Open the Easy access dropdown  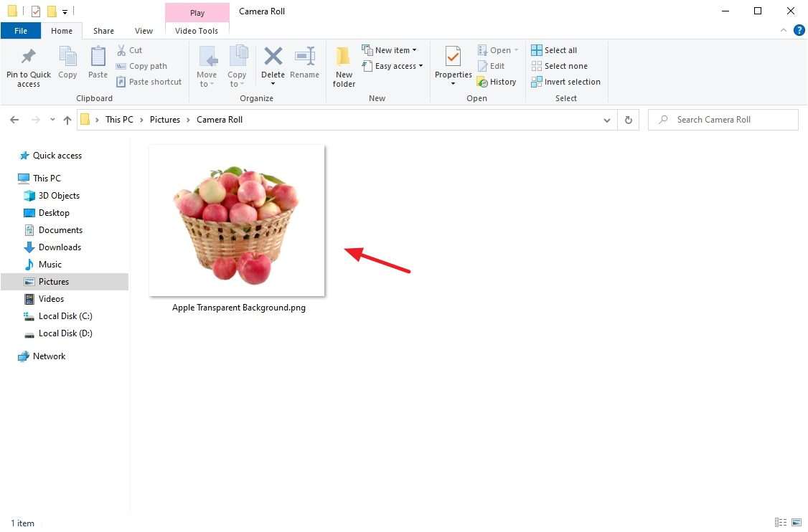click(393, 66)
